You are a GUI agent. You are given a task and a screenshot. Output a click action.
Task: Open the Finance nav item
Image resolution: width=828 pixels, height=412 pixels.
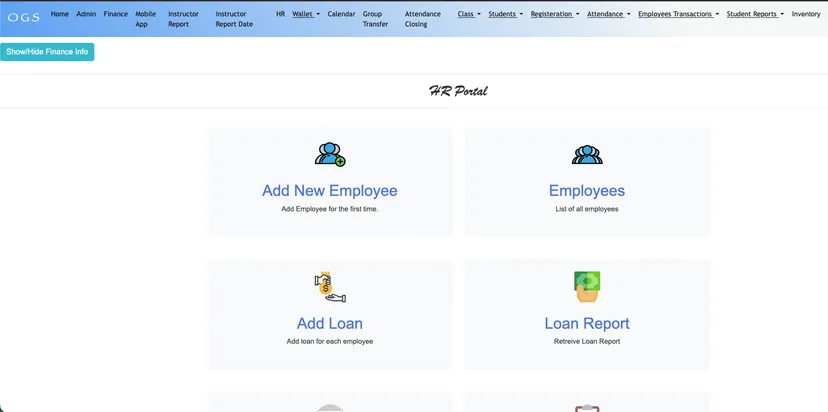116,14
